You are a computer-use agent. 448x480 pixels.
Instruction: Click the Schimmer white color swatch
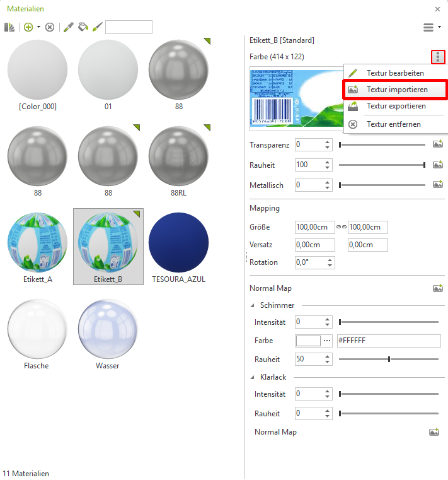pos(309,341)
